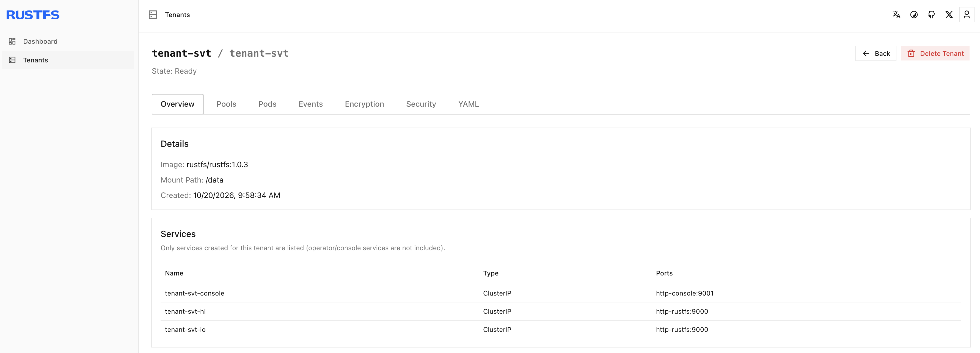
Task: Click the Delete Tenant button
Action: point(935,54)
